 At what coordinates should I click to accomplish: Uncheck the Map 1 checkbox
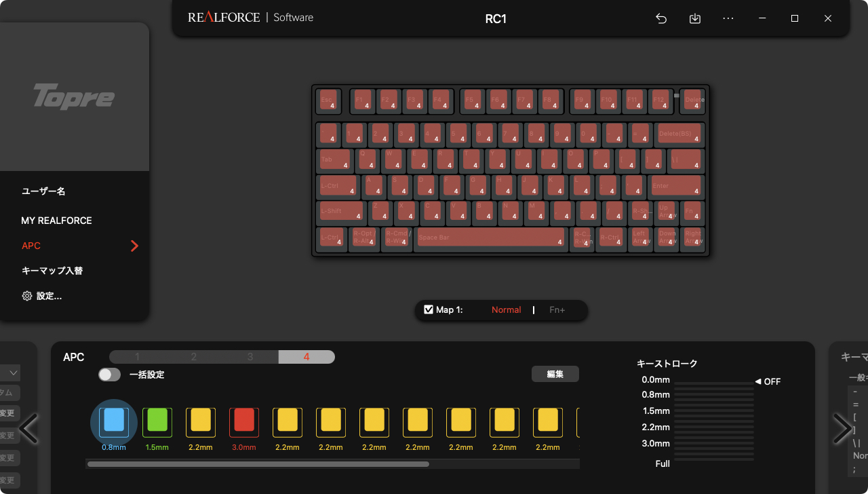point(429,309)
